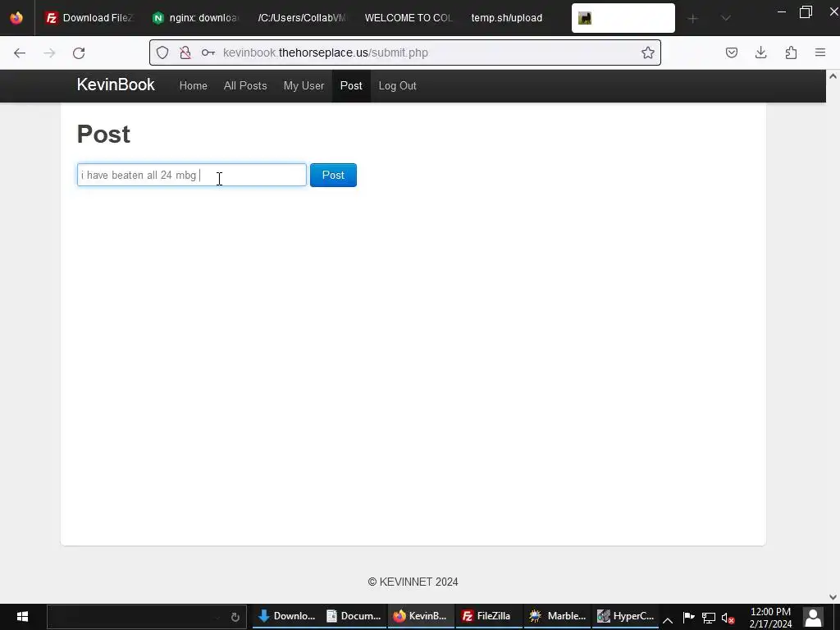Open the My User nav item
Screen dimensions: 840x630
point(304,85)
